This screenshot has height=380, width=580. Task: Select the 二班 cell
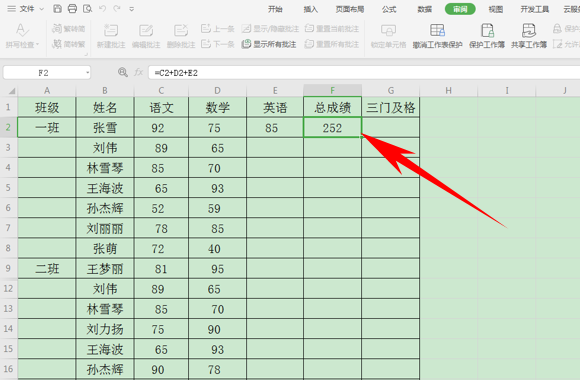47,269
